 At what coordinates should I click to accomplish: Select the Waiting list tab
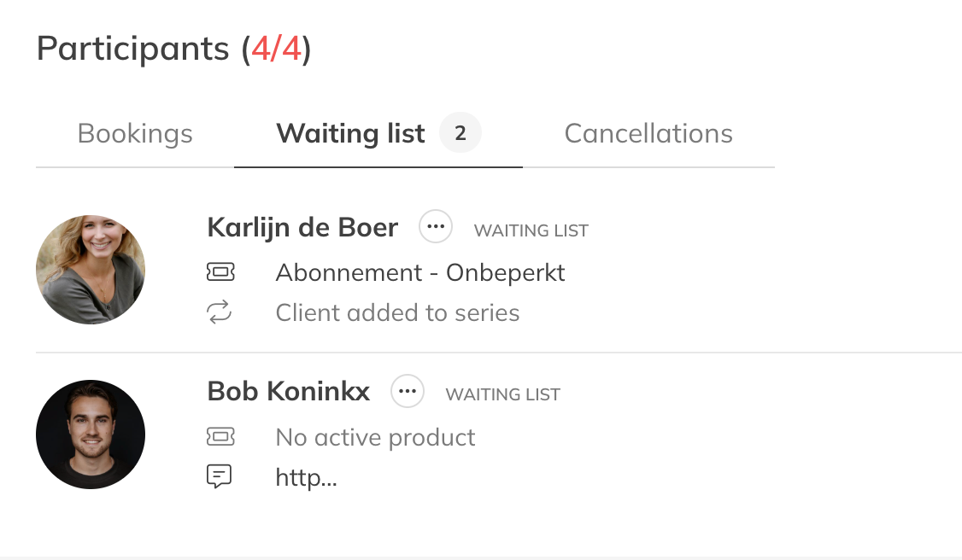[x=350, y=134]
